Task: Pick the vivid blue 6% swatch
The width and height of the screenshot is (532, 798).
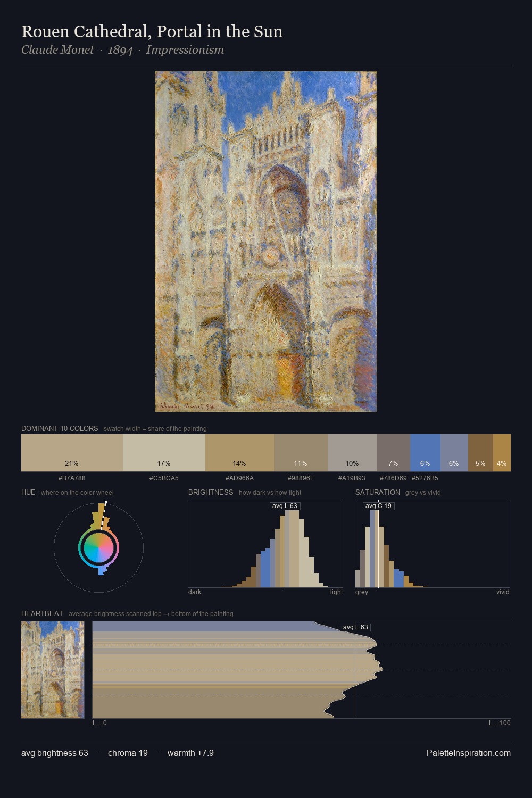Action: point(425,453)
